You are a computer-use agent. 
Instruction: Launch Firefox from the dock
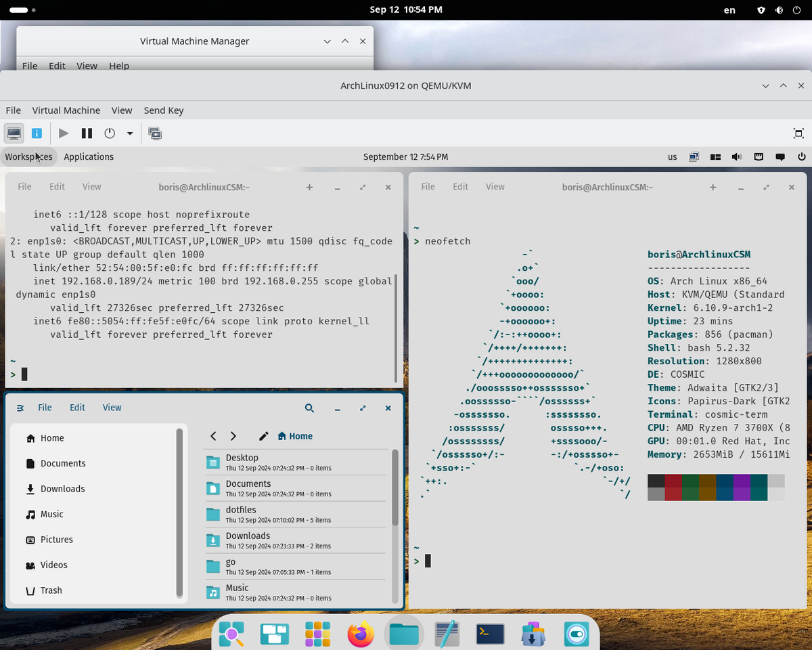361,634
